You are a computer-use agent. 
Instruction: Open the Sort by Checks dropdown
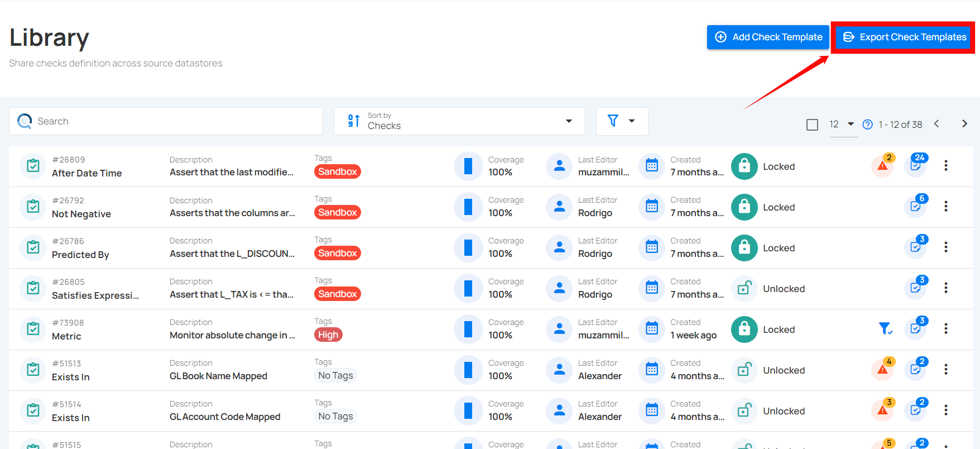[459, 121]
